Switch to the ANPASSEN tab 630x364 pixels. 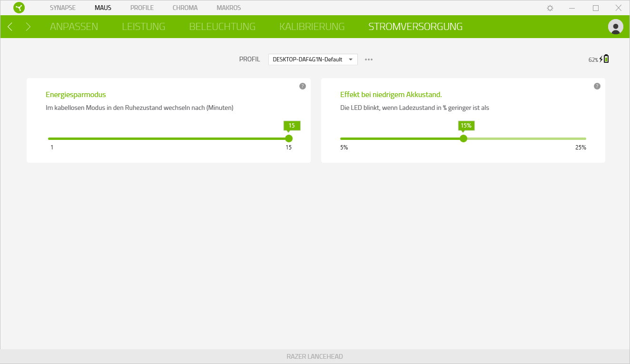(74, 27)
